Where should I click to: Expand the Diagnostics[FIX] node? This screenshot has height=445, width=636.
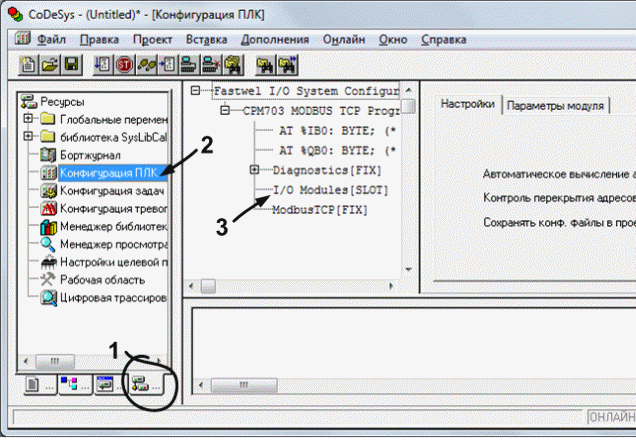pos(254,170)
